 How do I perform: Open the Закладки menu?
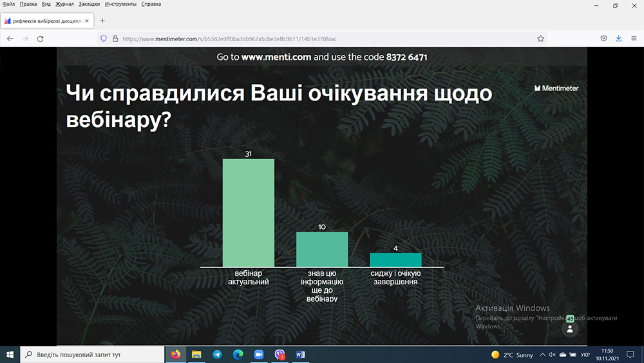pos(90,4)
